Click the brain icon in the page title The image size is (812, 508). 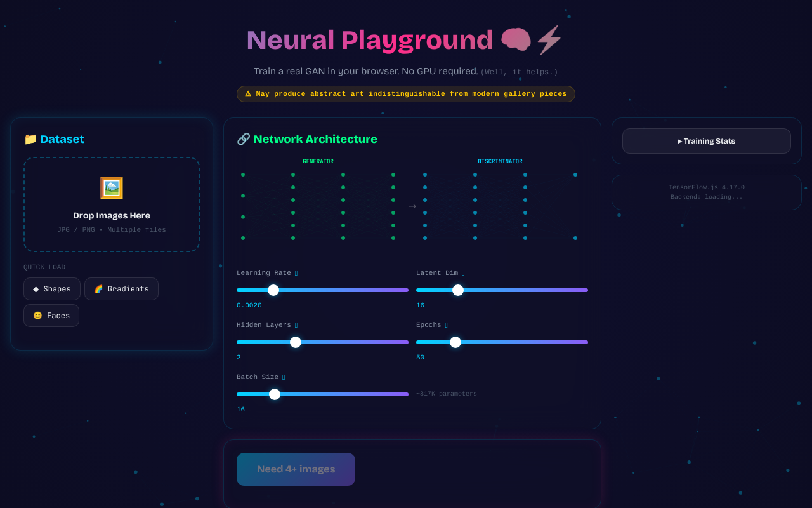tap(516, 39)
